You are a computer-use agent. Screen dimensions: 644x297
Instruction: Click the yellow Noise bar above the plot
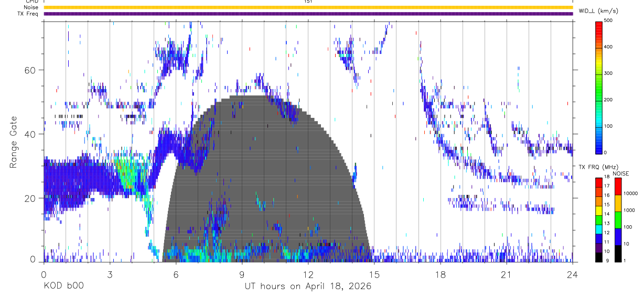pos(308,7)
